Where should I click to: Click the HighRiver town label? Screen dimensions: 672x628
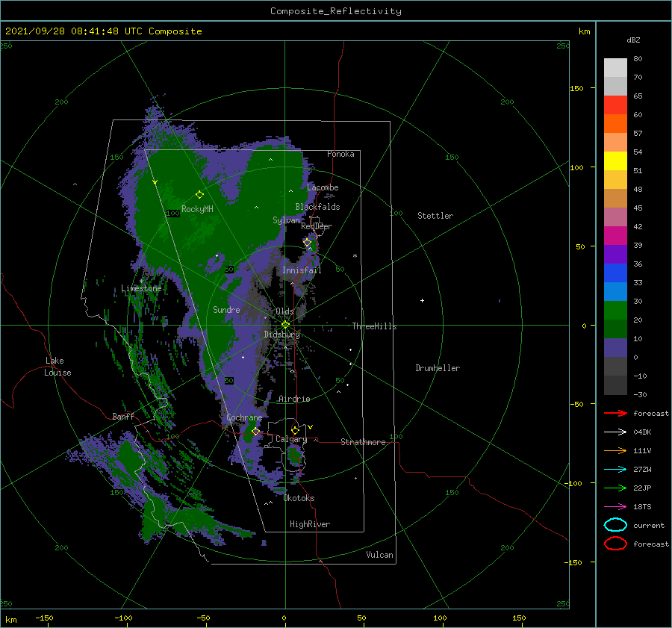point(309,525)
